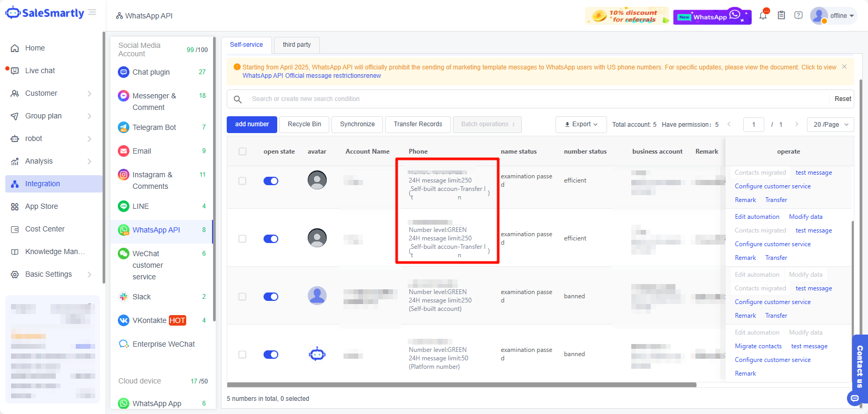Click the help question mark icon
This screenshot has width=868, height=414.
click(x=799, y=16)
